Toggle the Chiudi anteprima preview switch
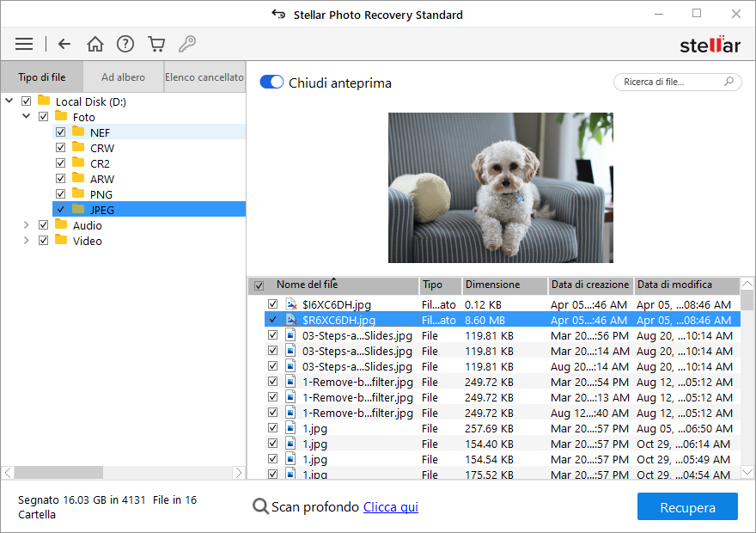 tap(271, 82)
